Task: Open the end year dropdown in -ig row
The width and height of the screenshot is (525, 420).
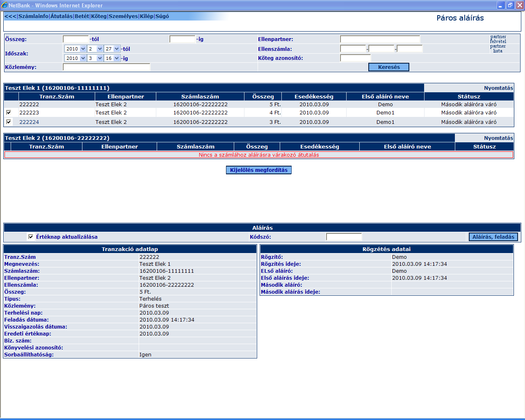Action: click(75, 58)
